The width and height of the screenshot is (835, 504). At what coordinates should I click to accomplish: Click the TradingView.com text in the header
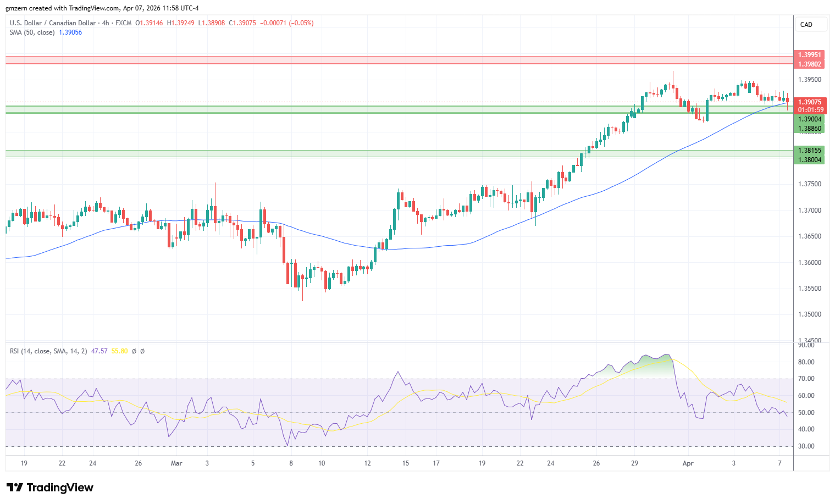pyautogui.click(x=93, y=8)
